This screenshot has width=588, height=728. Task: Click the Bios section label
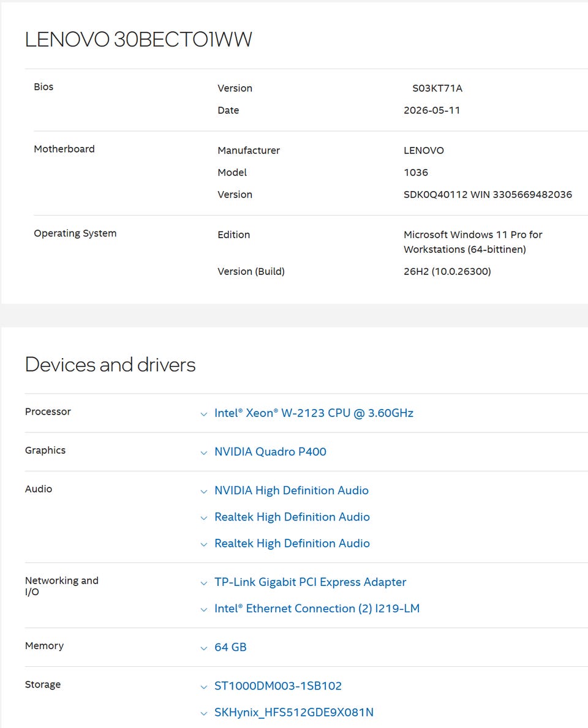[43, 87]
